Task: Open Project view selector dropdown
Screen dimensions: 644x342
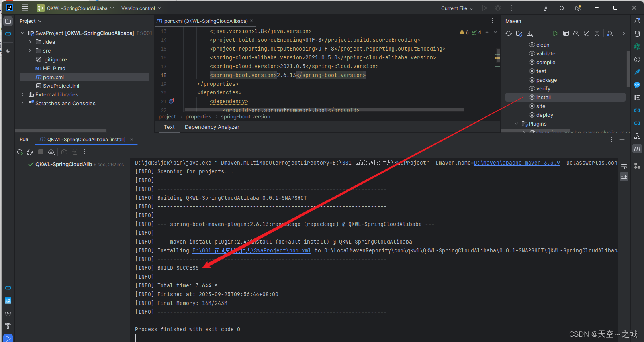Action: (30, 21)
